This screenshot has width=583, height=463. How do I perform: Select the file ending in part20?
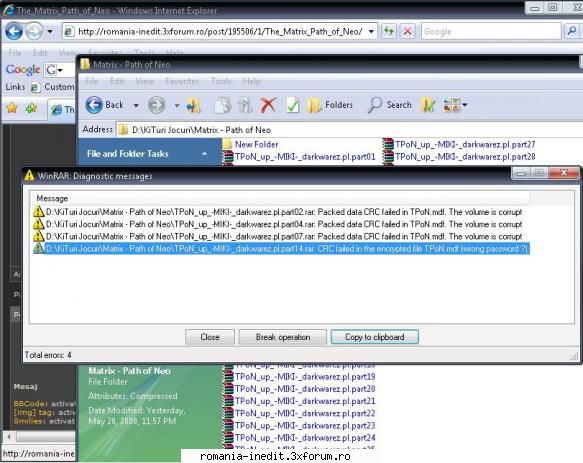click(x=299, y=389)
